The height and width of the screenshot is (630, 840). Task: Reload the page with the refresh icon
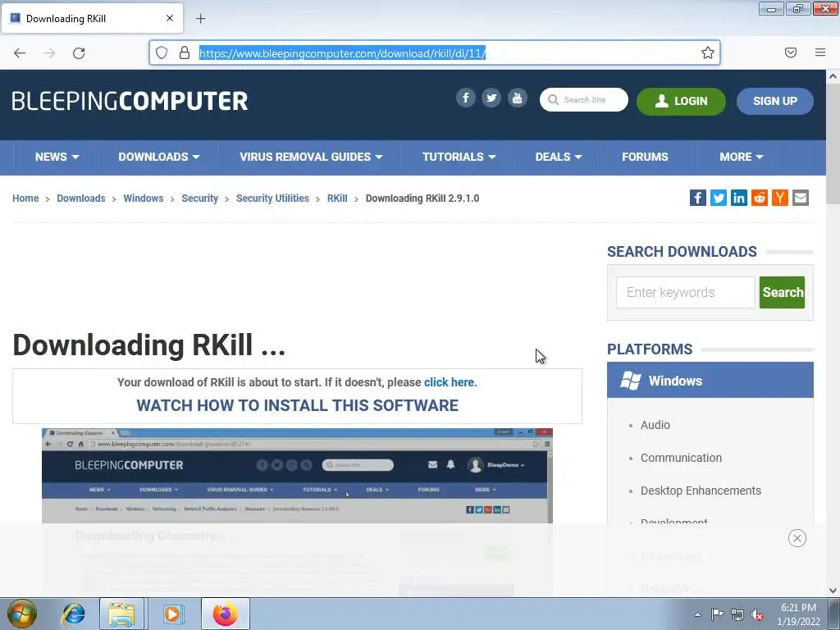[x=79, y=53]
